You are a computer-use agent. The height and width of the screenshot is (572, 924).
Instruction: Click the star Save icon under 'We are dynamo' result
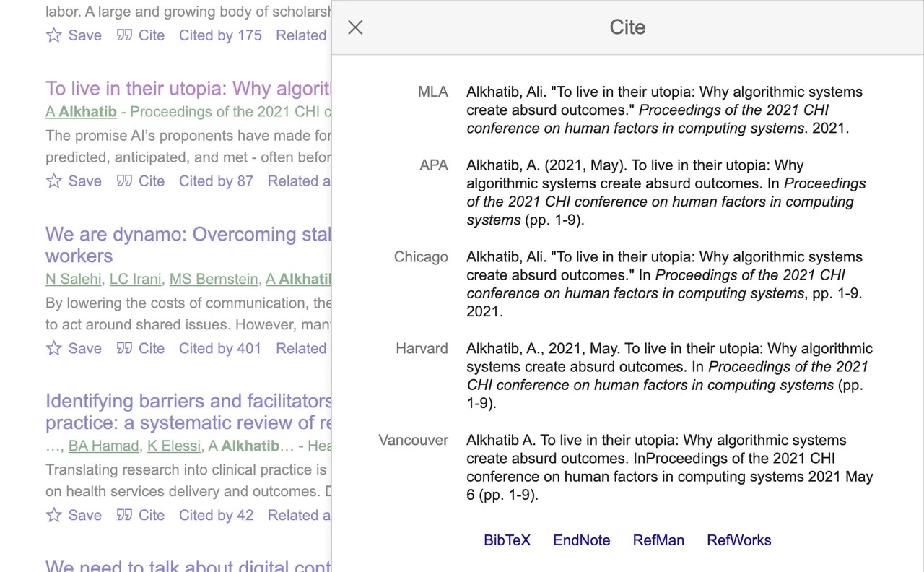tap(54, 348)
